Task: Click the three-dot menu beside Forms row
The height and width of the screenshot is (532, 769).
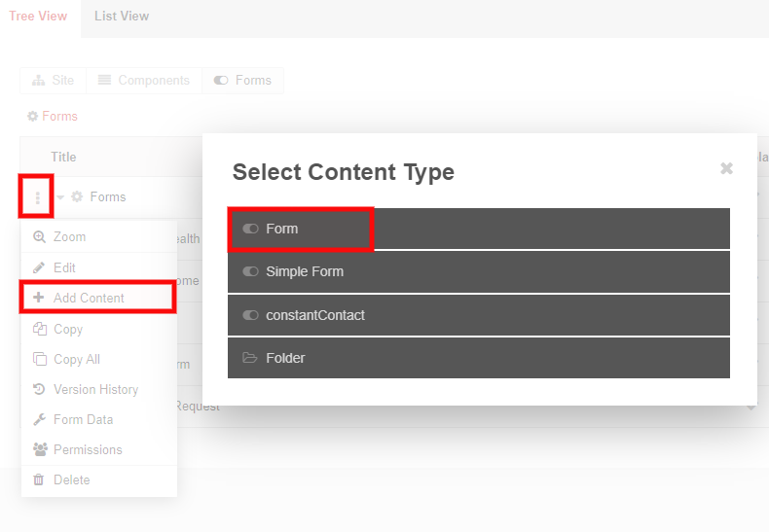Action: [x=37, y=197]
